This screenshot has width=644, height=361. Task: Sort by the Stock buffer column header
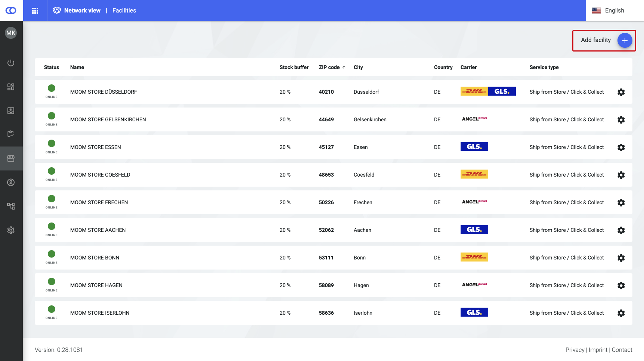(294, 67)
